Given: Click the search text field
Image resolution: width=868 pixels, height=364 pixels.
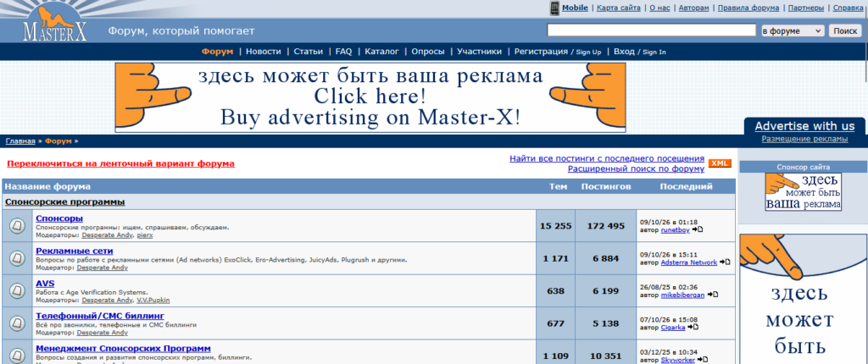Looking at the screenshot, I should [x=652, y=30].
